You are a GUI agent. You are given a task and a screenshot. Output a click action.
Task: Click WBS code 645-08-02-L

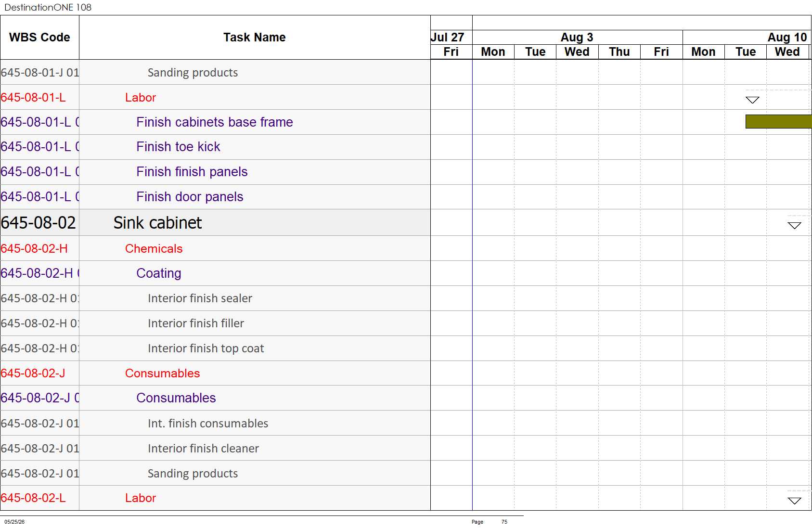click(x=33, y=498)
